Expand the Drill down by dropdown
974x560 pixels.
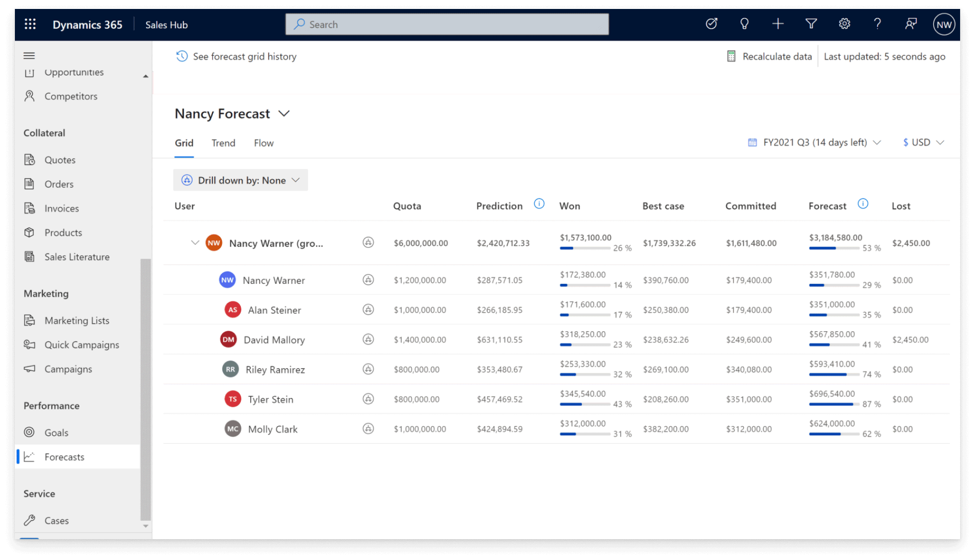(241, 180)
